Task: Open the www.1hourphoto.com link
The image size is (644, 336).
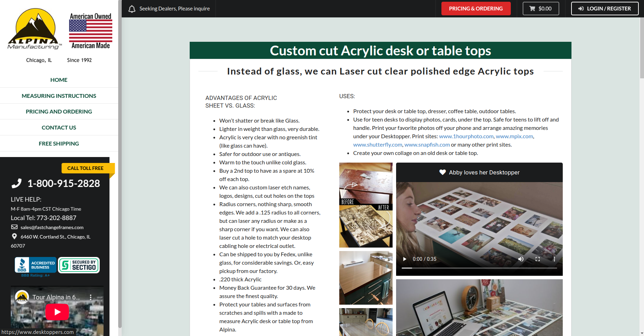Action: tap(466, 136)
